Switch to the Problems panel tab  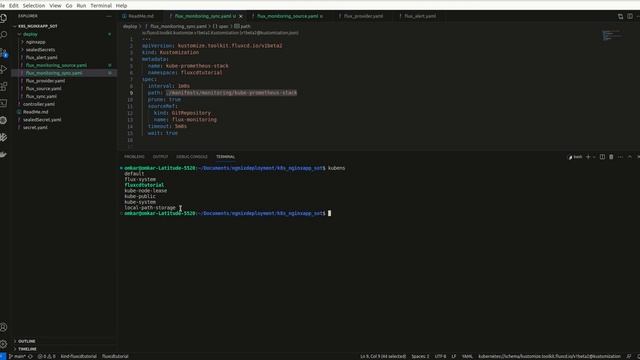tap(134, 157)
